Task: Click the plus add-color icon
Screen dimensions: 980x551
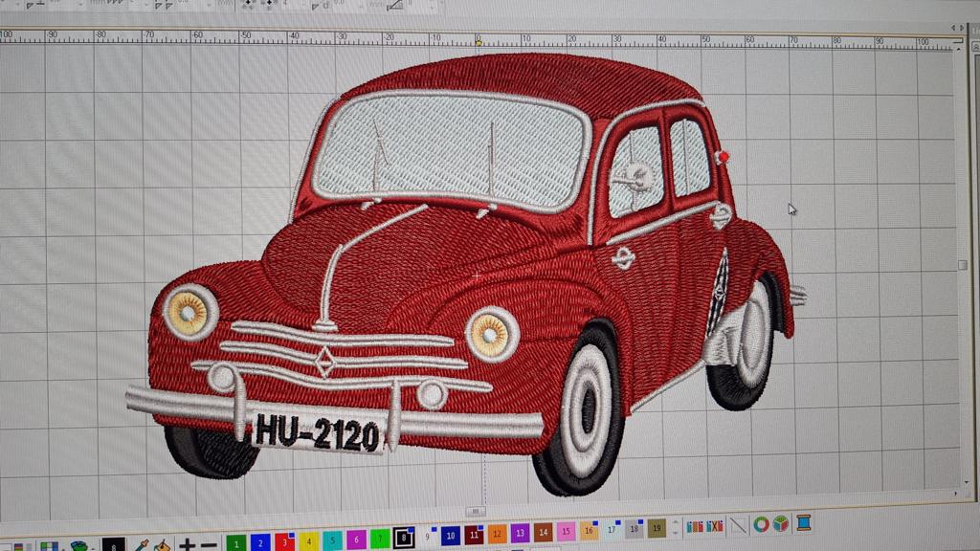Action: tap(188, 544)
